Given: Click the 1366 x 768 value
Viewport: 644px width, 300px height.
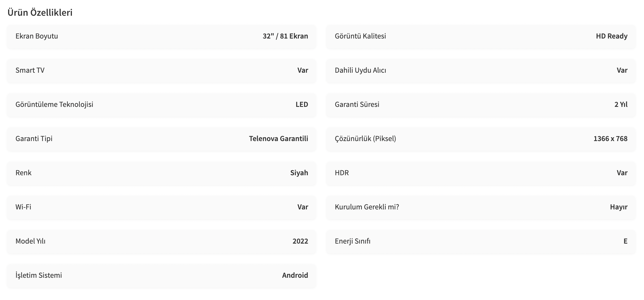Looking at the screenshot, I should coord(610,139).
